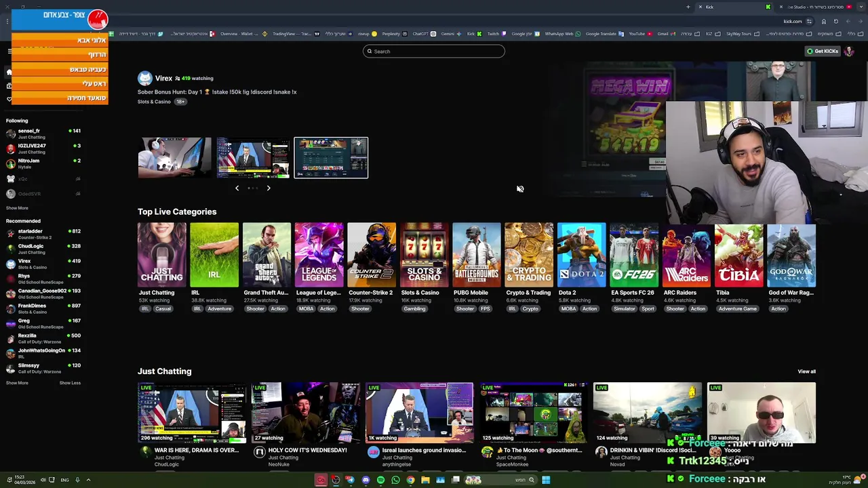Go to previous featured stream arrow
The height and width of the screenshot is (488, 868).
237,188
